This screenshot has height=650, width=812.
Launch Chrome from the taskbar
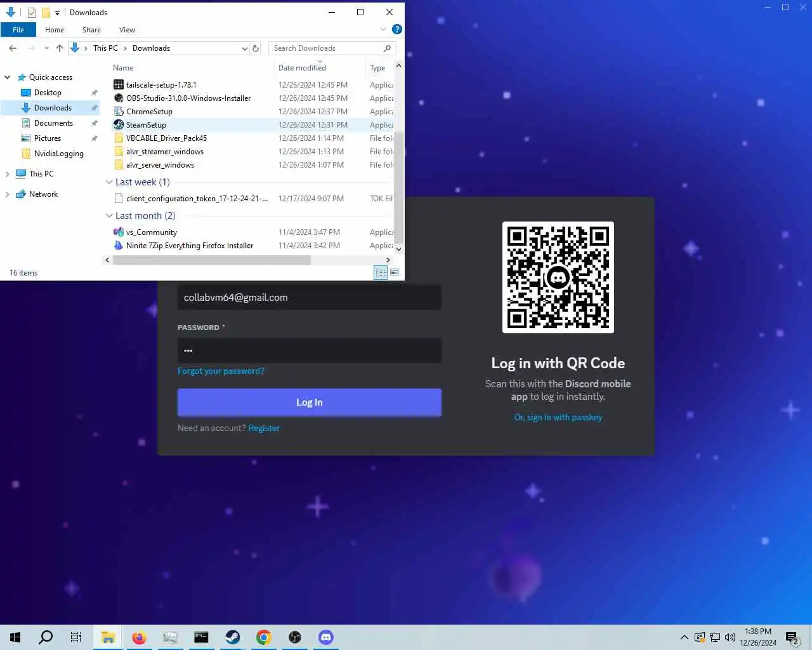[x=264, y=637]
